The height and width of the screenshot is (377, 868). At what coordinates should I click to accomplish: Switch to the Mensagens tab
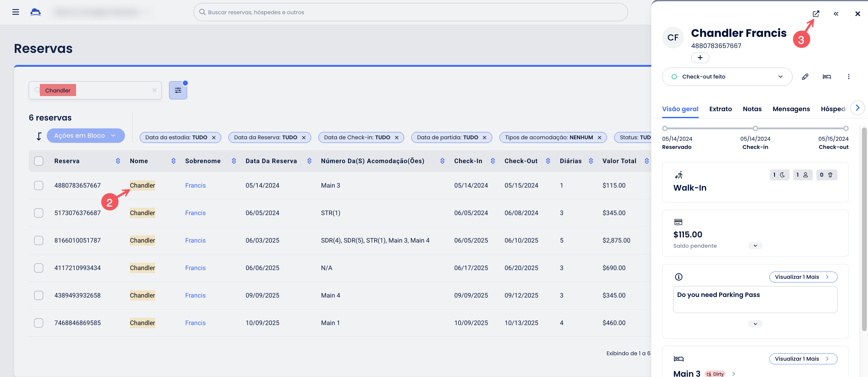pyautogui.click(x=791, y=109)
